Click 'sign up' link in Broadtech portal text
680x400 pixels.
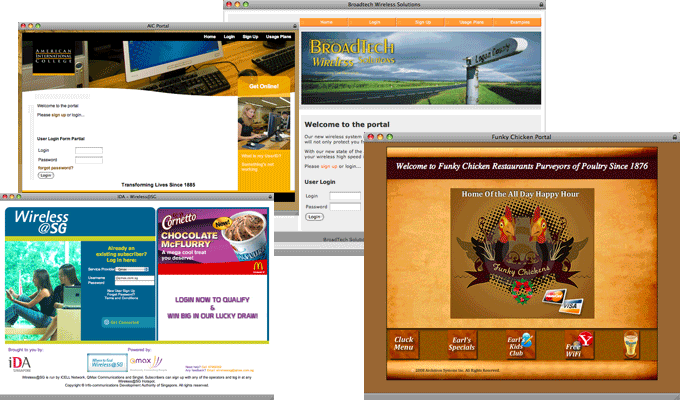[x=329, y=166]
